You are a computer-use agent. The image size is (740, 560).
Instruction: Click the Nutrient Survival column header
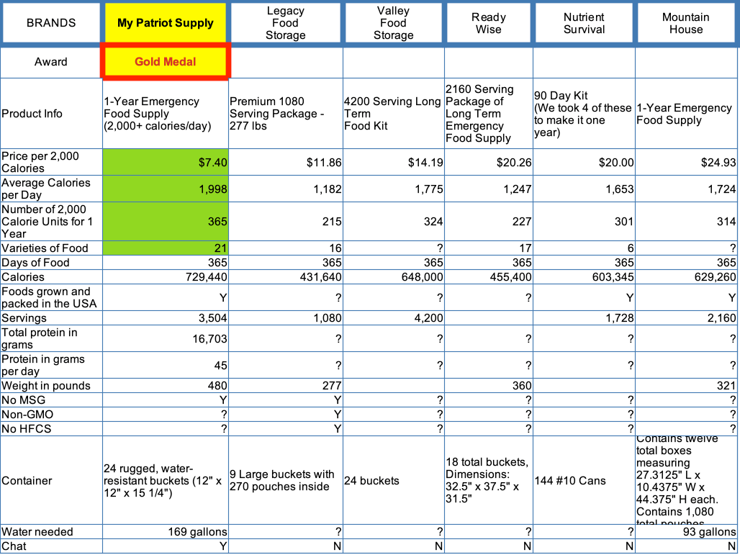pos(584,22)
